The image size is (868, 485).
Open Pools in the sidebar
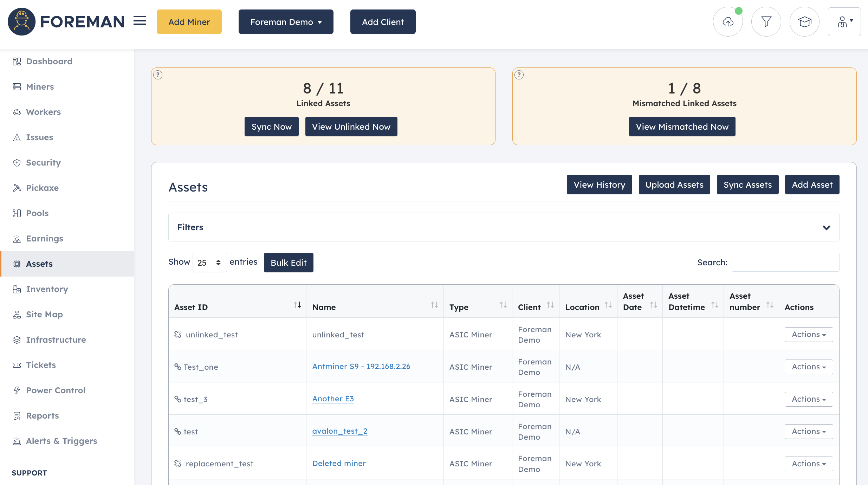click(x=67, y=213)
